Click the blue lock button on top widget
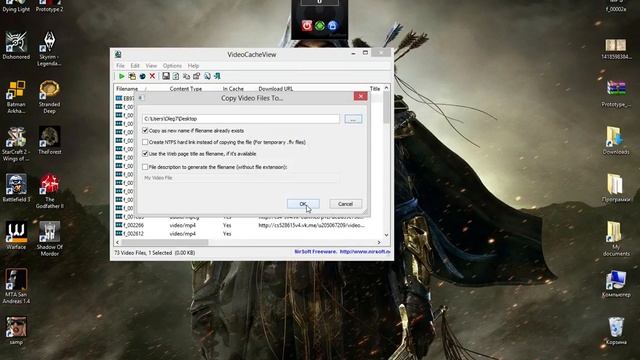The image size is (640, 360). pos(333,26)
